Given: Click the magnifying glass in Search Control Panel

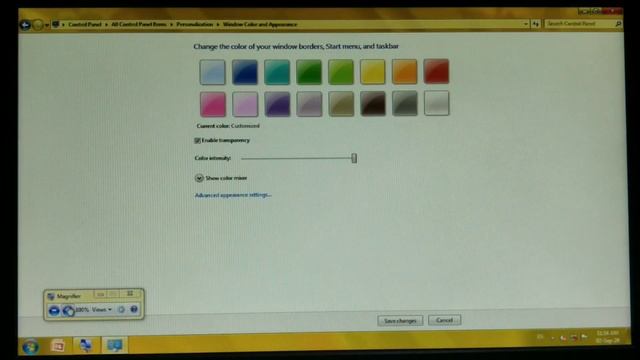Looking at the screenshot, I should click(618, 24).
